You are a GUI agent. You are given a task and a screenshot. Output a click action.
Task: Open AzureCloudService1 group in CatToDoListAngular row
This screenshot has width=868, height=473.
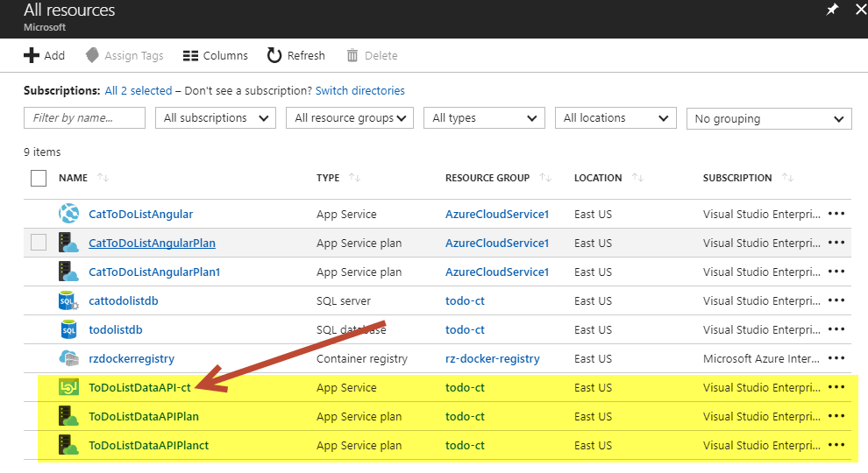click(x=497, y=214)
